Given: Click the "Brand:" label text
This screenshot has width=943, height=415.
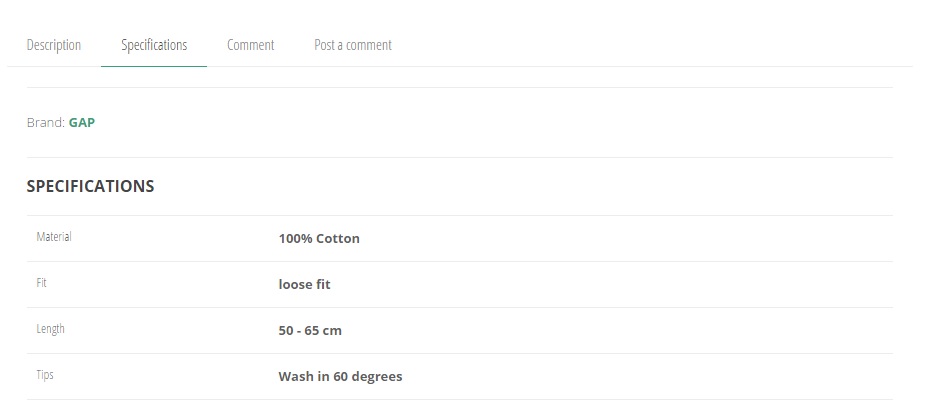Looking at the screenshot, I should pyautogui.click(x=46, y=123).
